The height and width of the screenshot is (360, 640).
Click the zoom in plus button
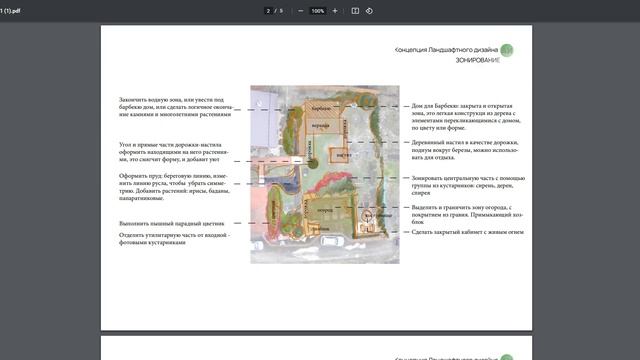[335, 11]
